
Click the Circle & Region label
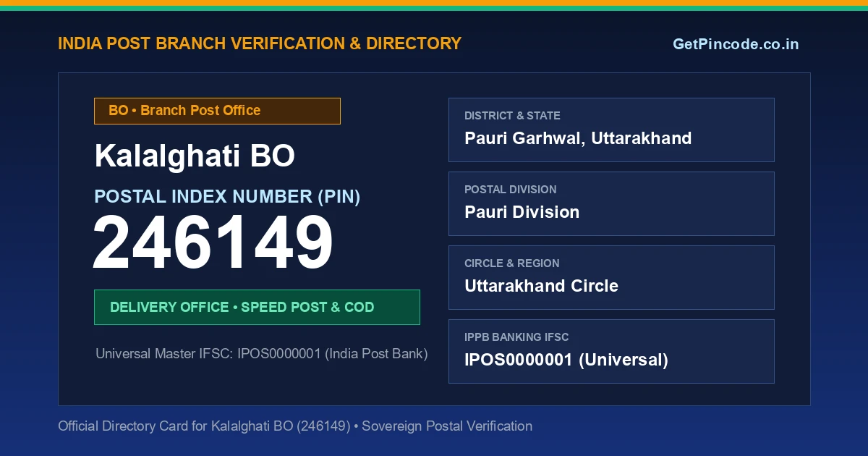coord(511,263)
